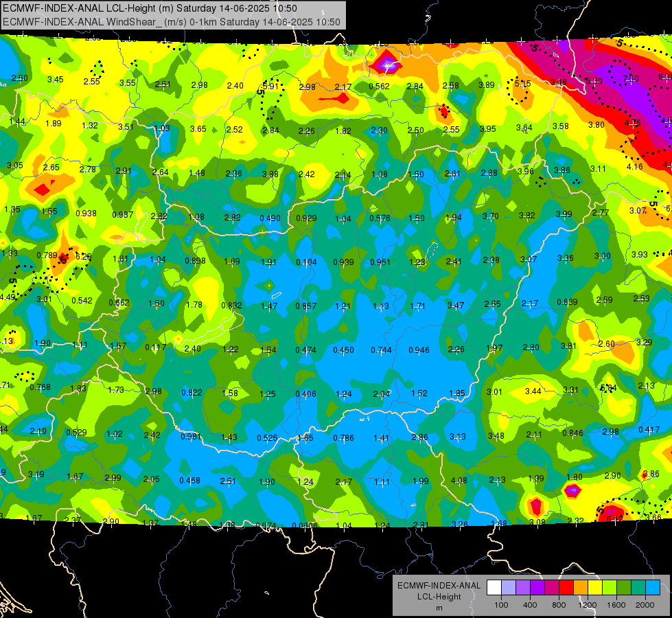Click the WindShear 0-1km title line
The image size is (672, 618).
(x=172, y=22)
